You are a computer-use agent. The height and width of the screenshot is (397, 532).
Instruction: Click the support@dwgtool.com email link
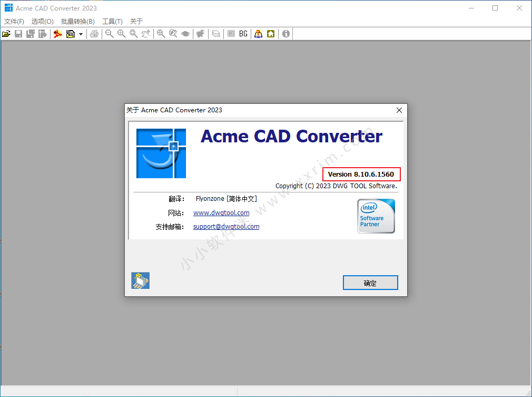[x=226, y=227]
